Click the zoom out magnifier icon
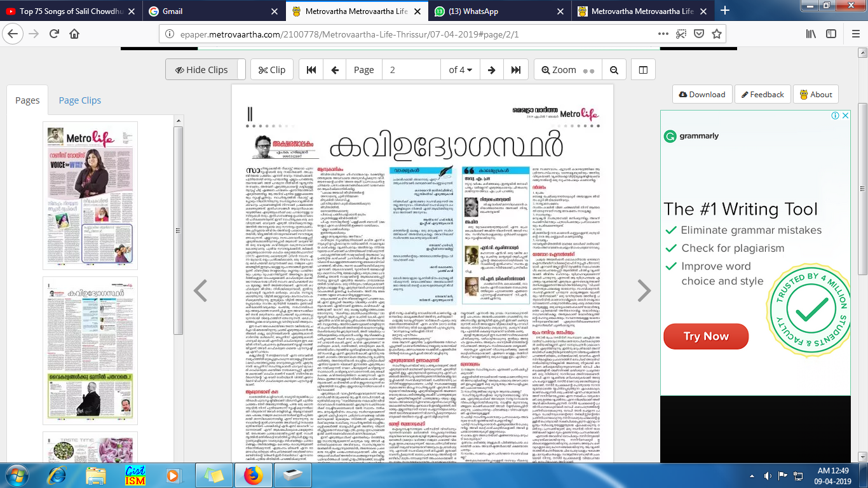Image resolution: width=868 pixels, height=488 pixels. 614,70
